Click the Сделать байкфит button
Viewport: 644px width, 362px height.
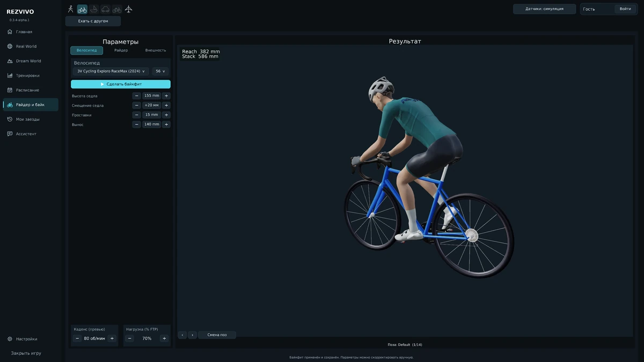pos(121,84)
